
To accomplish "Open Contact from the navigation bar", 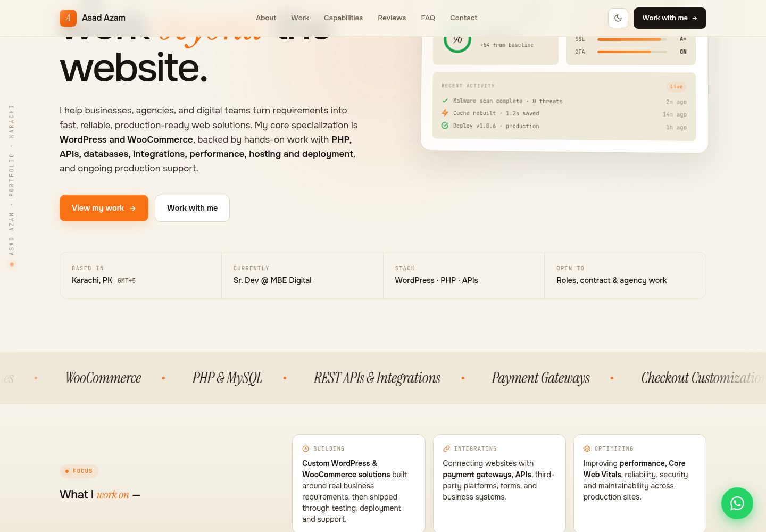I will pos(464,18).
